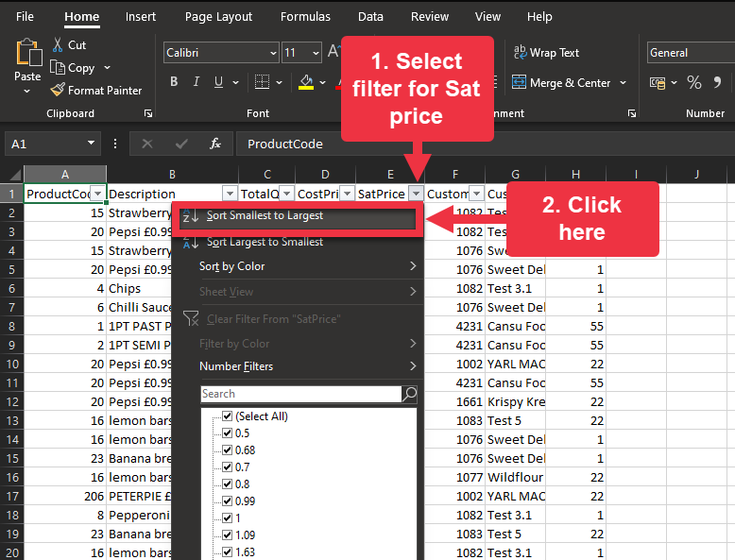Click the Copy icon
Image resolution: width=735 pixels, height=560 pixels.
[58, 67]
